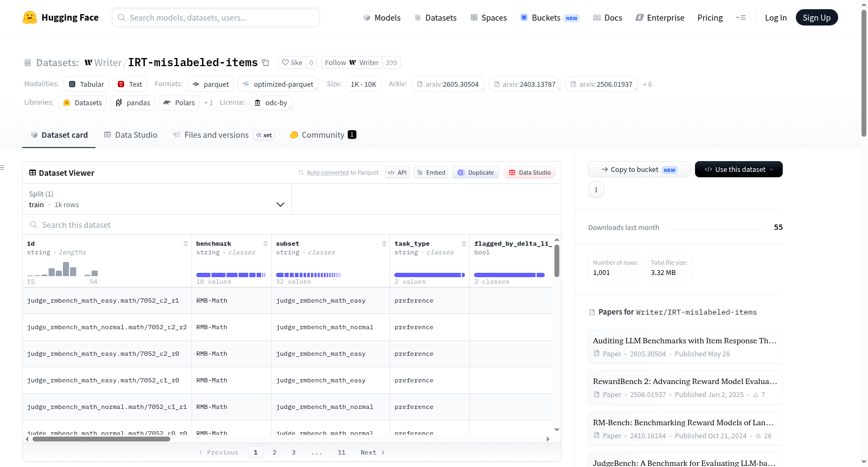Viewport: 868px width, 467px height.
Task: Open Data Studio from the viewer header
Action: (529, 172)
